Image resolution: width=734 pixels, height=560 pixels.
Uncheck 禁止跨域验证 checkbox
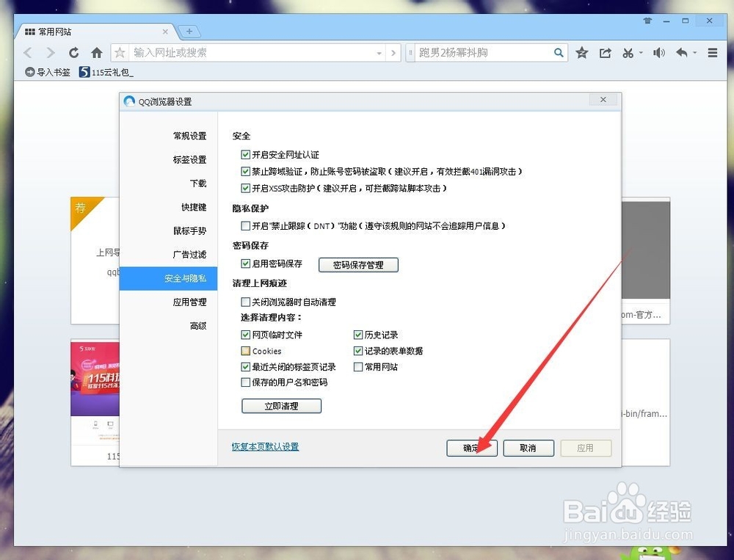pyautogui.click(x=245, y=171)
